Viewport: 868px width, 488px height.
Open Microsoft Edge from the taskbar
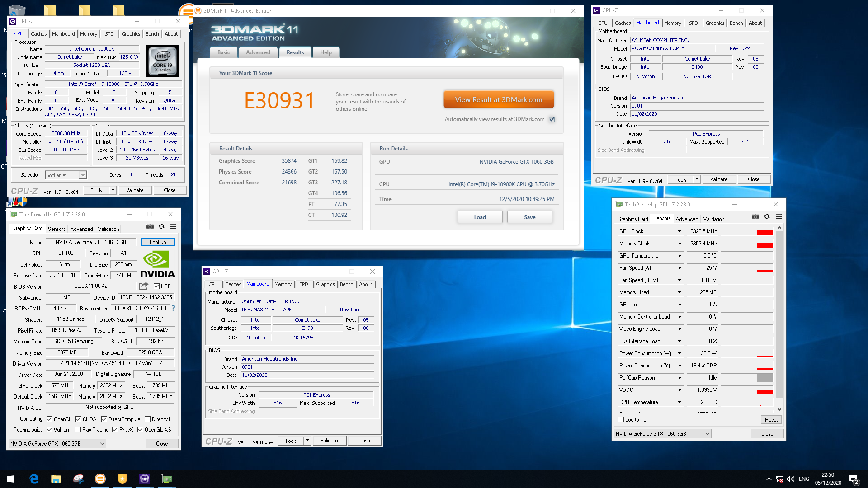[x=34, y=479]
